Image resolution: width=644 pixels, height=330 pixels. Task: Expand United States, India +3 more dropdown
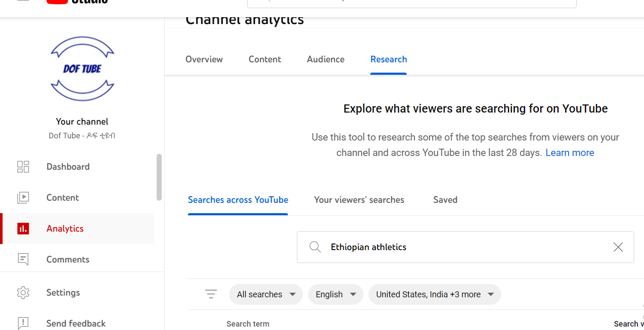(435, 294)
